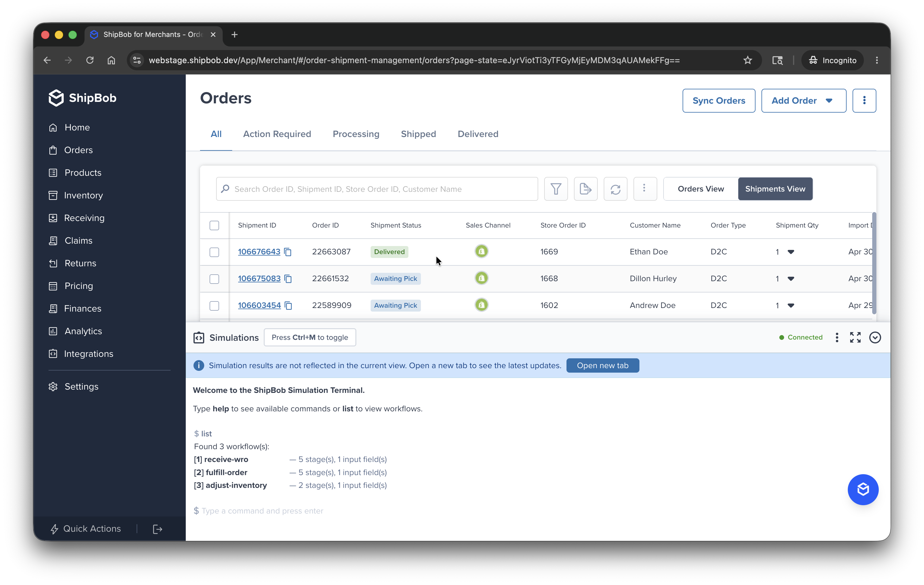Open the Analytics section
The width and height of the screenshot is (924, 585).
coord(75,331)
